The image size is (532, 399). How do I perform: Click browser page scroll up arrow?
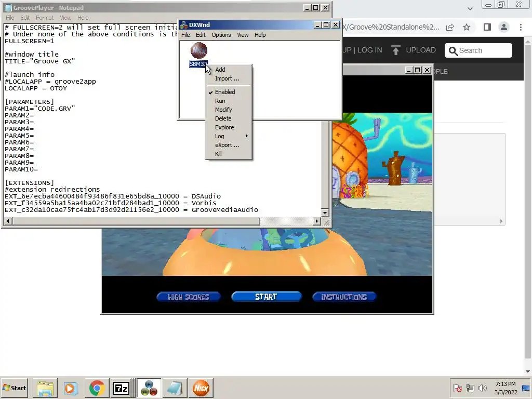click(x=528, y=42)
